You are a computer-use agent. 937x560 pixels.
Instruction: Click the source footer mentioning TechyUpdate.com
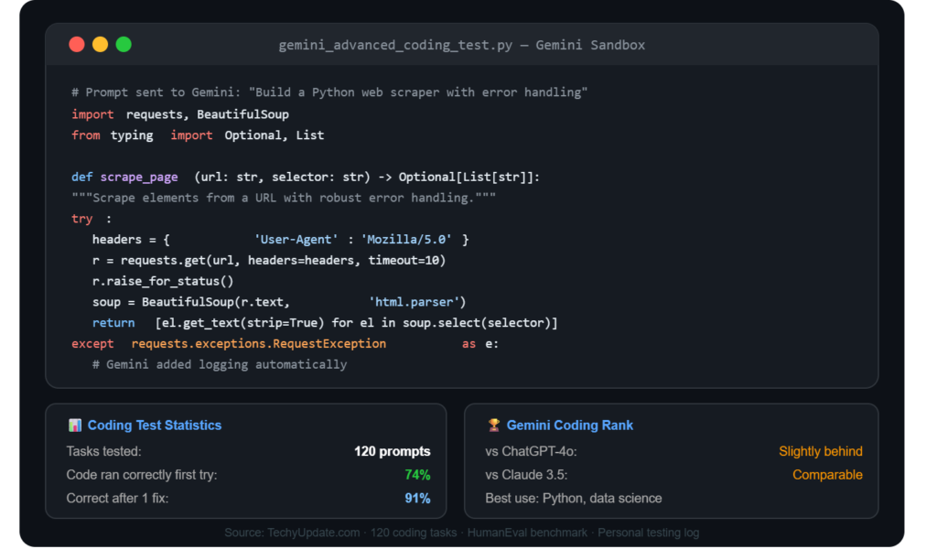462,533
